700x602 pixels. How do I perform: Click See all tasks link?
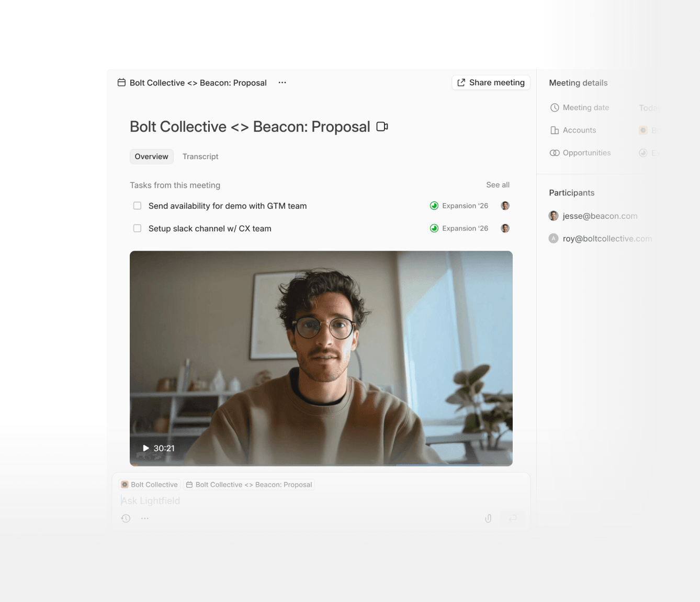click(x=498, y=185)
